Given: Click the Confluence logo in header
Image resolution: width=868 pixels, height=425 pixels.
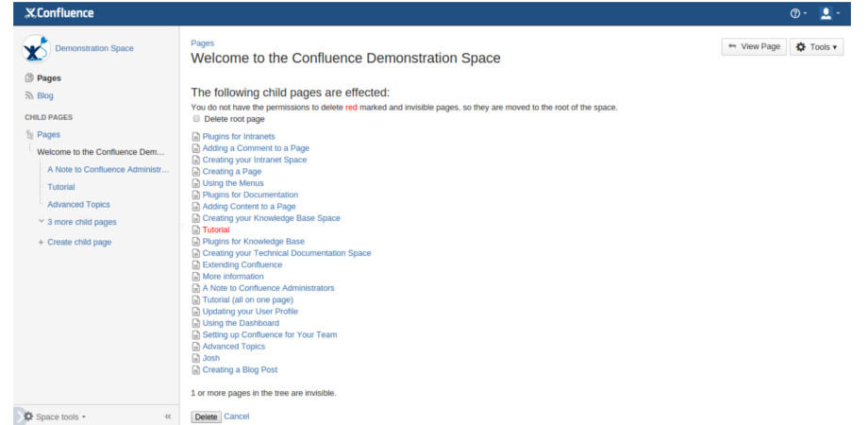Looking at the screenshot, I should (59, 13).
